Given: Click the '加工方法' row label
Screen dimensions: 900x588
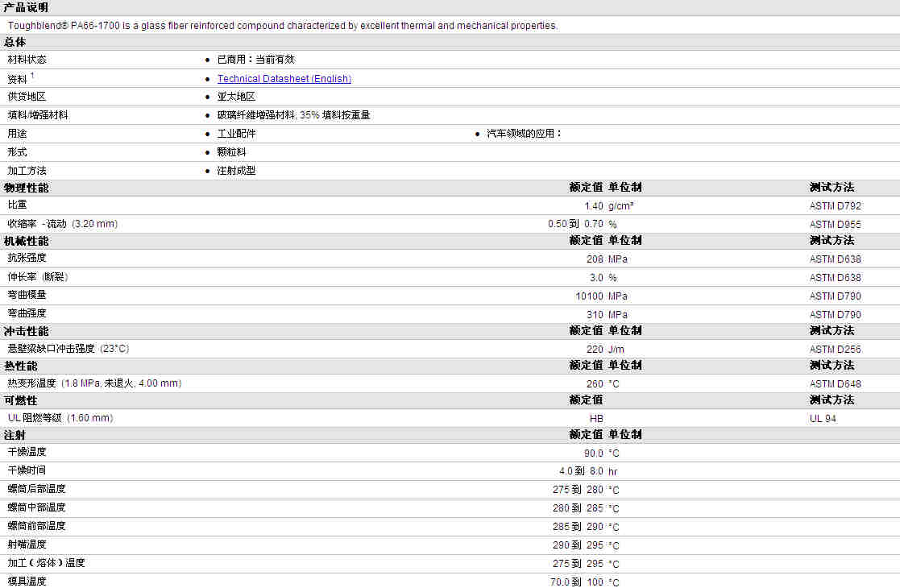Looking at the screenshot, I should coord(27,171).
